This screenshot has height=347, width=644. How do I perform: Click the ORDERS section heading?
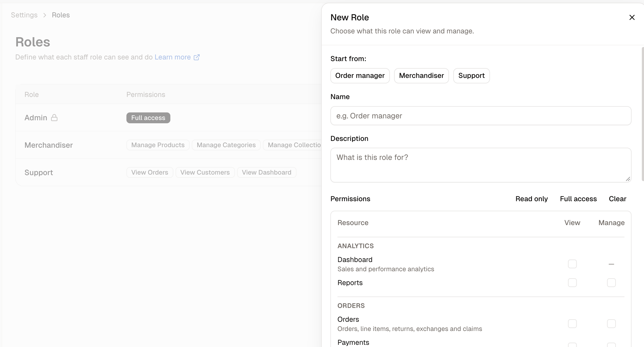point(351,306)
